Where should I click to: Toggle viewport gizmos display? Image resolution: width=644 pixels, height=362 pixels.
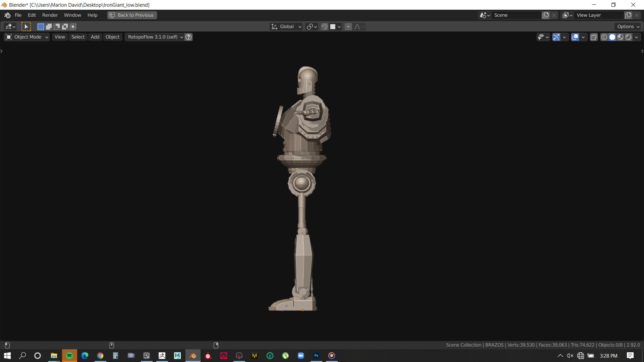pyautogui.click(x=556, y=37)
